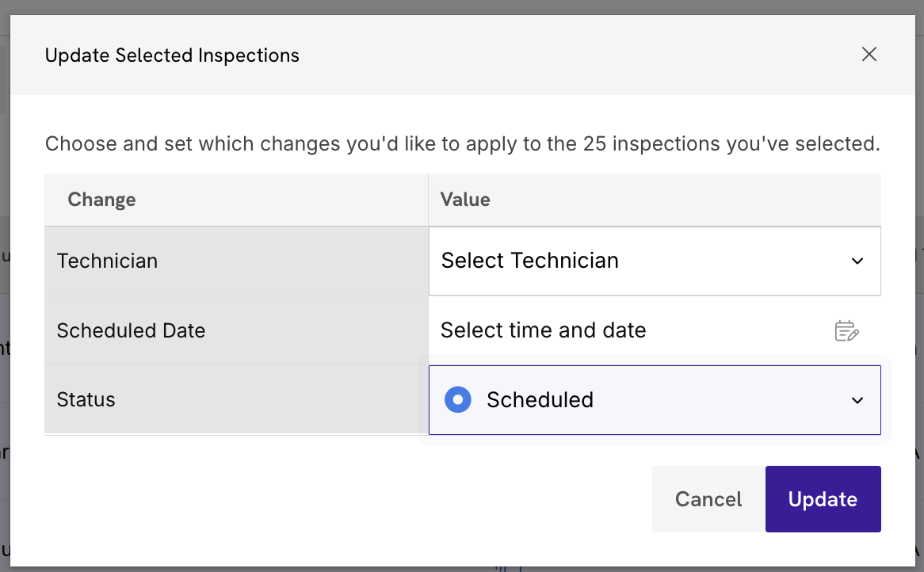Click the blue status indicator icon beside Scheduled

pyautogui.click(x=458, y=399)
